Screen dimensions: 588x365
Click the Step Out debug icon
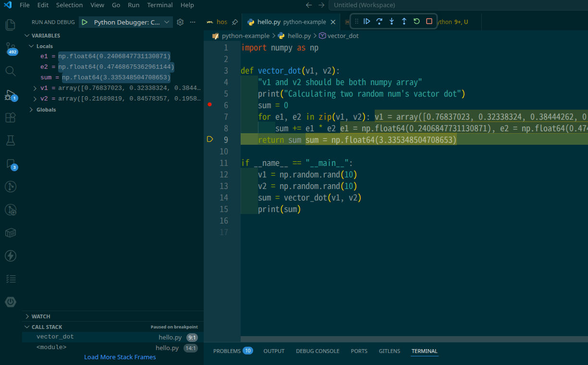point(404,22)
